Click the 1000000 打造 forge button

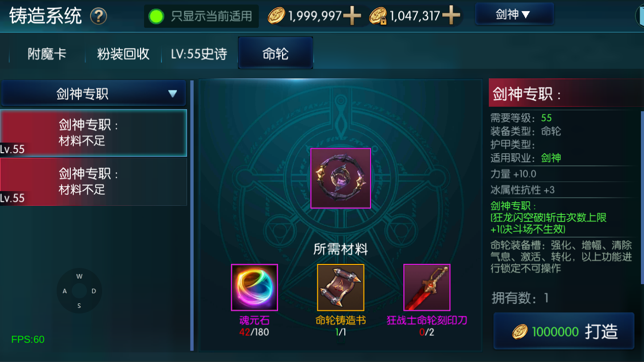[564, 331]
